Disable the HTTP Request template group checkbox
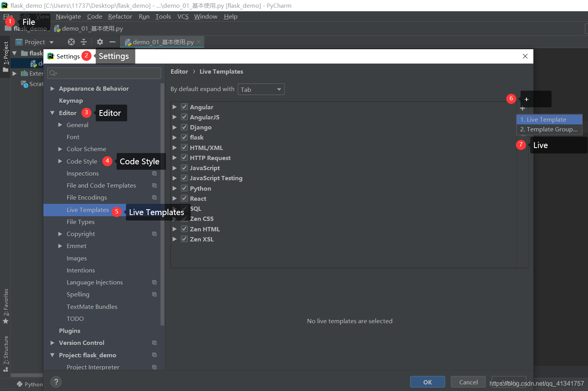Image resolution: width=588 pixels, height=391 pixels. tap(185, 158)
